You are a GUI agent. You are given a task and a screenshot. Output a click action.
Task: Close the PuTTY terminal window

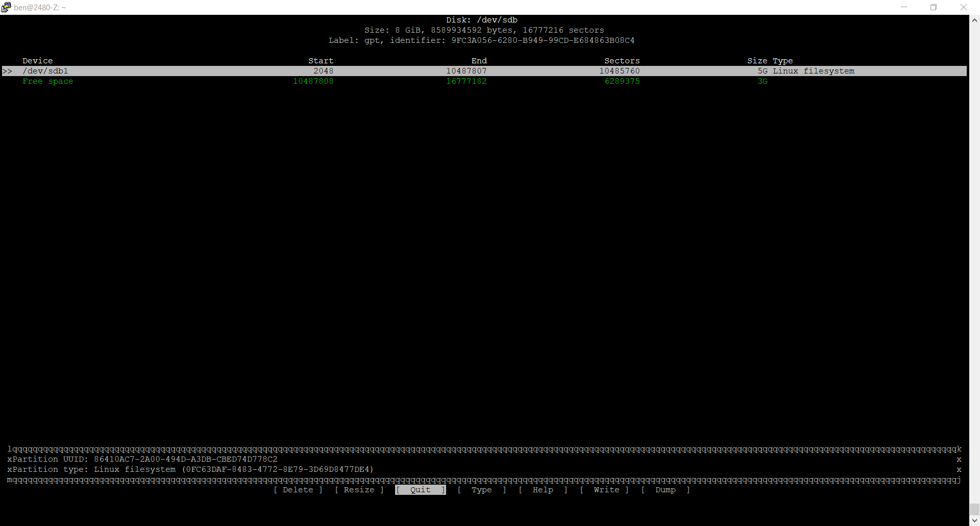click(x=963, y=7)
